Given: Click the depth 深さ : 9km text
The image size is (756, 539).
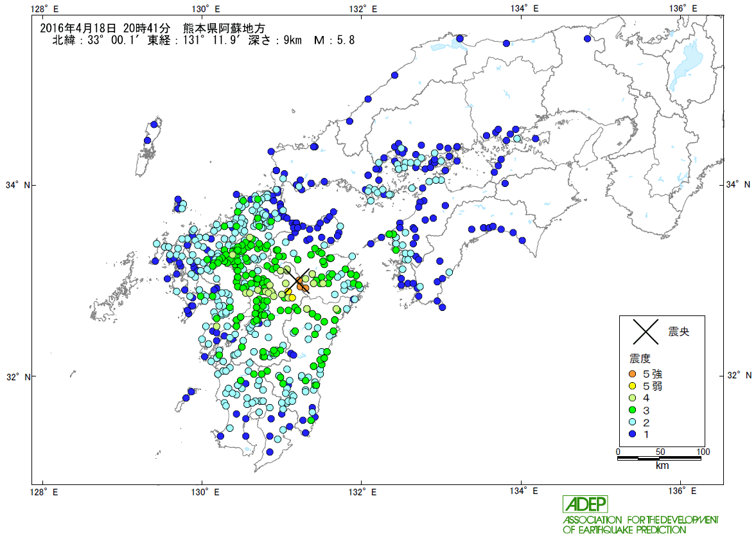Looking at the screenshot, I should coord(275,40).
